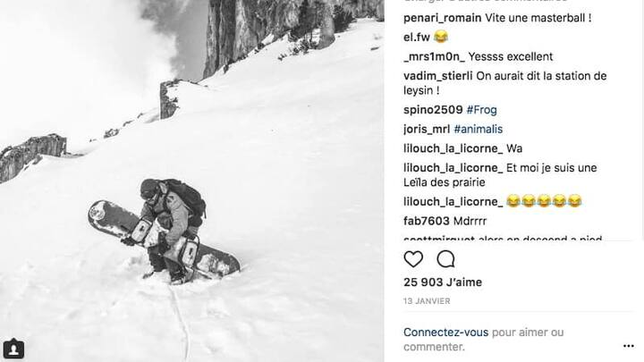
Task: Visit the joris_mrl profile
Action: 427,130
